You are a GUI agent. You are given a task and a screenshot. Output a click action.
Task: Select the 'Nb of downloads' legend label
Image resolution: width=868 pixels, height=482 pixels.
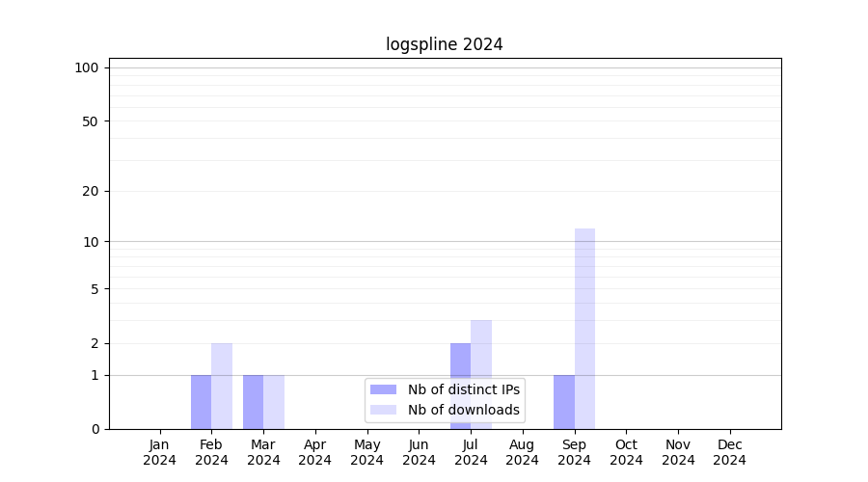[x=463, y=410]
